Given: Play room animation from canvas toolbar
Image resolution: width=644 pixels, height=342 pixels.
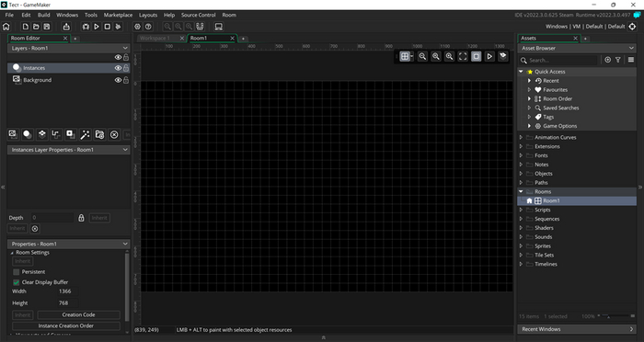Looking at the screenshot, I should coord(489,57).
